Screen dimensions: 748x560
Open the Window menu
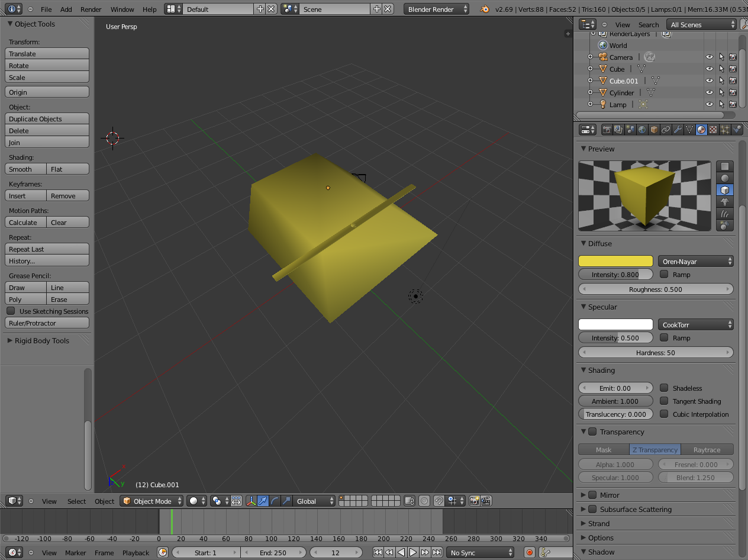coord(122,9)
